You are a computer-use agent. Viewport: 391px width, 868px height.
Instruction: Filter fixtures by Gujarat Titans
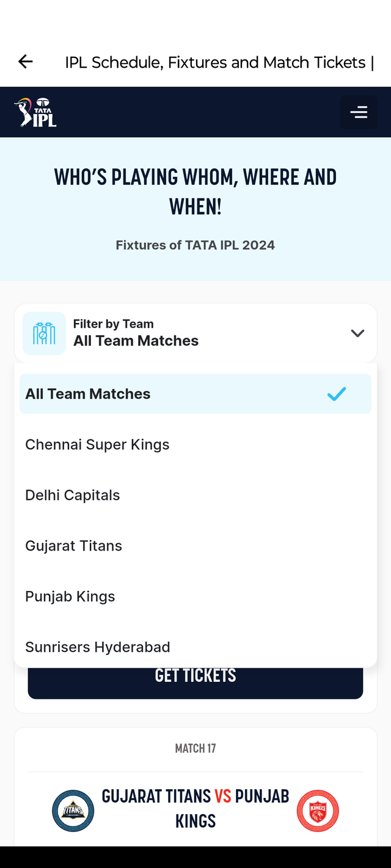(74, 546)
